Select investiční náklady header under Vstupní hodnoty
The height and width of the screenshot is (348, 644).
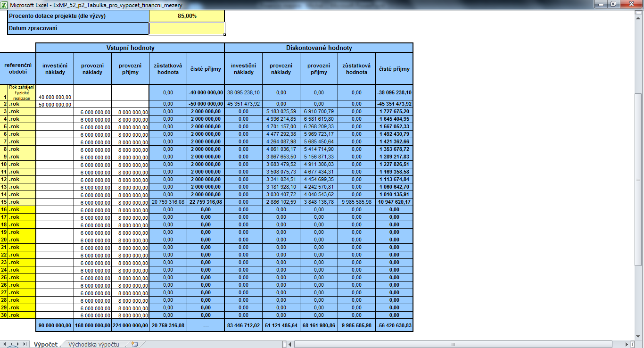pos(55,69)
